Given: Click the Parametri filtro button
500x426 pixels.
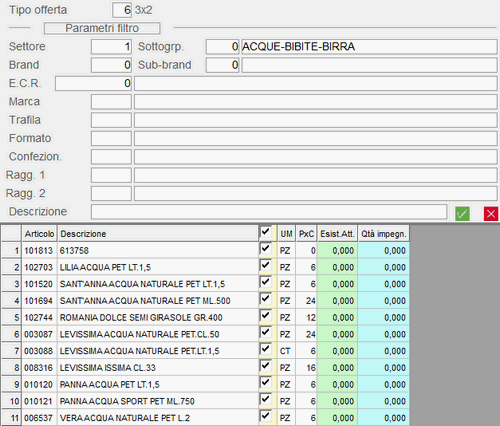Looking at the screenshot, I should click(x=102, y=28).
